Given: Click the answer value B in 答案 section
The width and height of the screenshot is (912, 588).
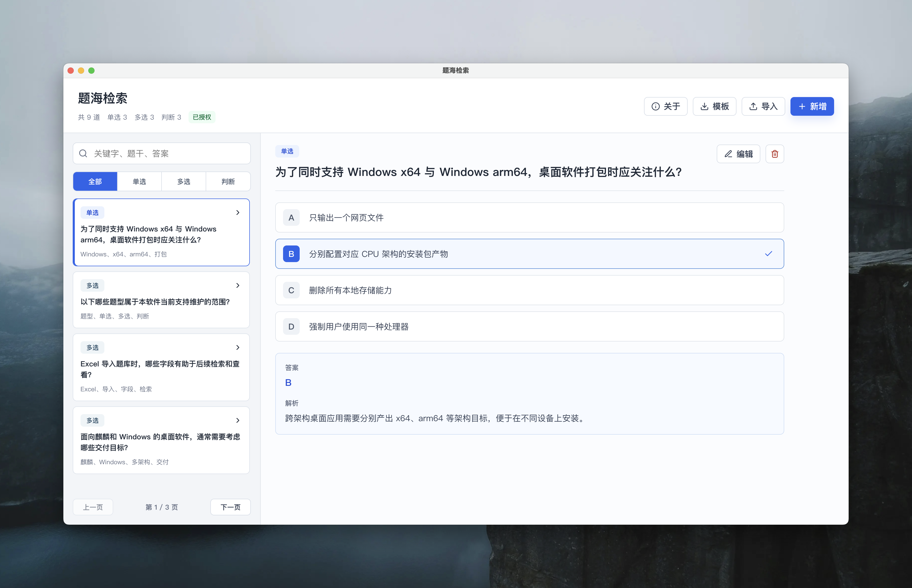Looking at the screenshot, I should point(289,382).
